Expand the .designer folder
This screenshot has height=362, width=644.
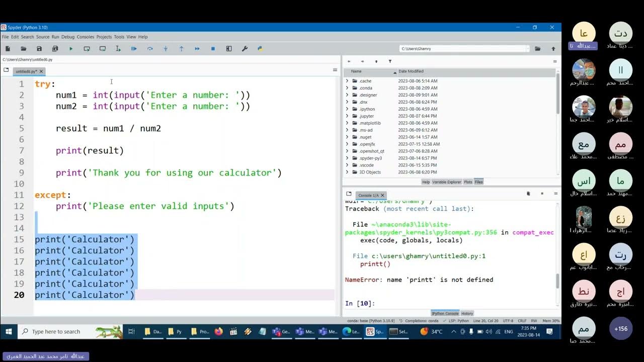point(347,95)
